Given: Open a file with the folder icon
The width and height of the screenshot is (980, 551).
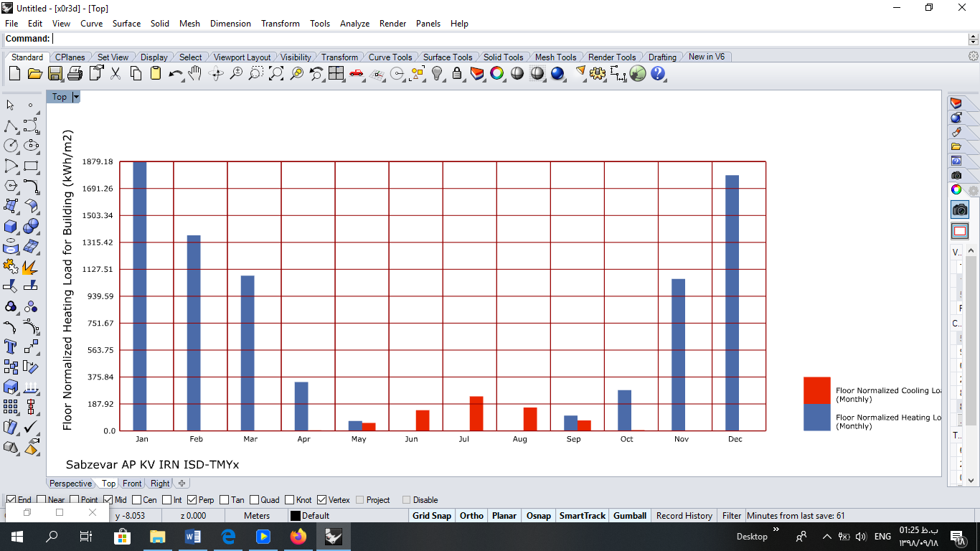Looking at the screenshot, I should pos(34,73).
